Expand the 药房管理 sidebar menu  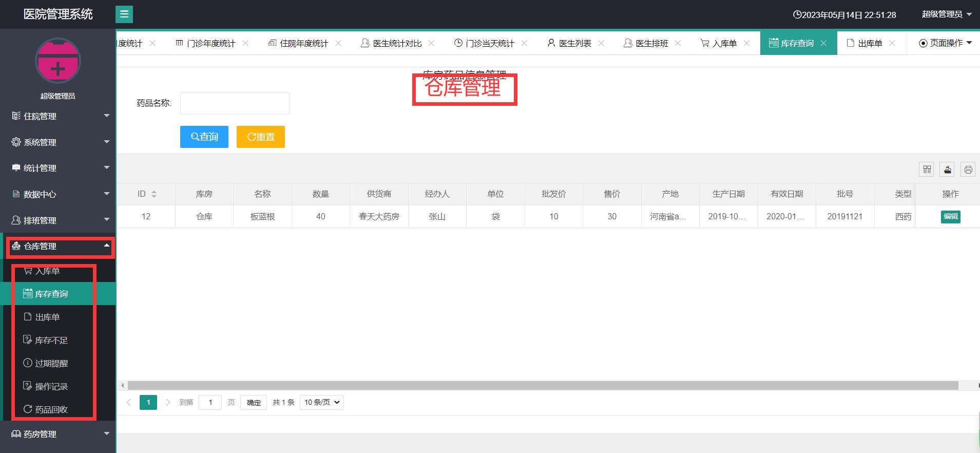coord(58,434)
